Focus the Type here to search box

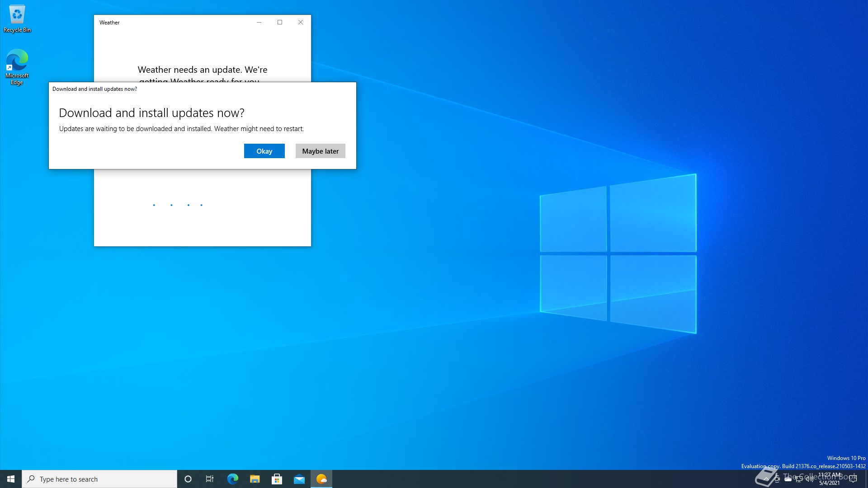point(99,479)
